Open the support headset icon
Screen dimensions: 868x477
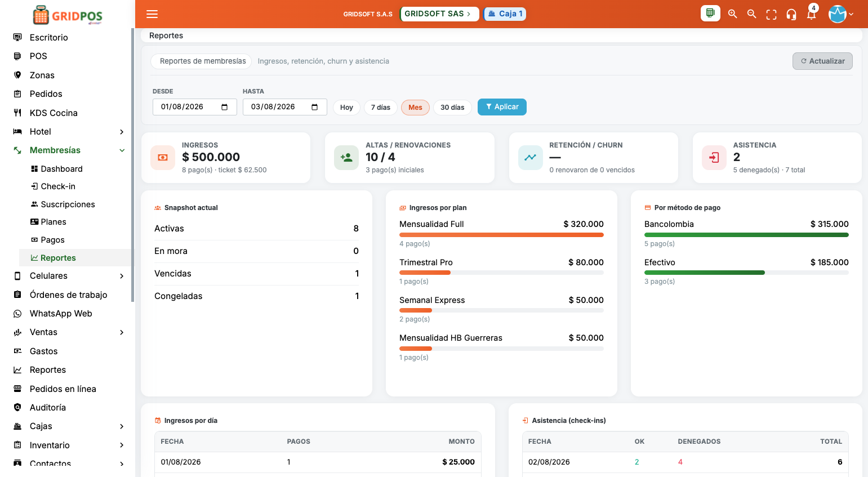tap(791, 15)
